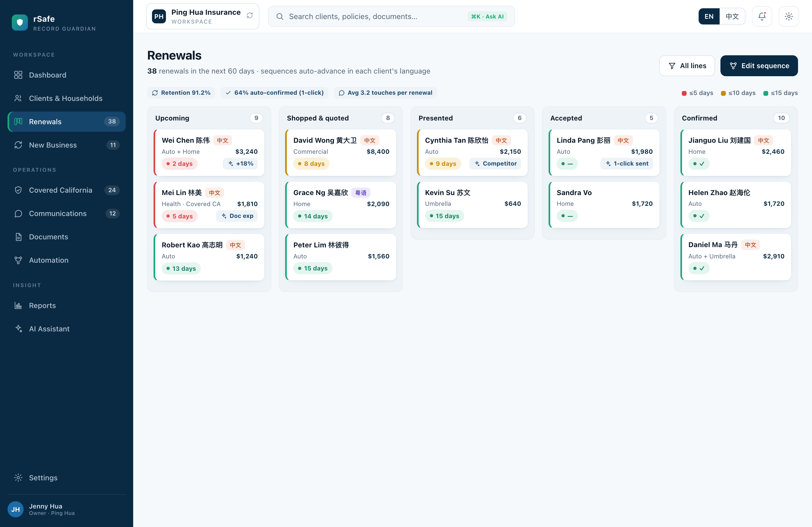Click the checkmark badge on Helen Zhao
This screenshot has width=812, height=527.
point(699,216)
